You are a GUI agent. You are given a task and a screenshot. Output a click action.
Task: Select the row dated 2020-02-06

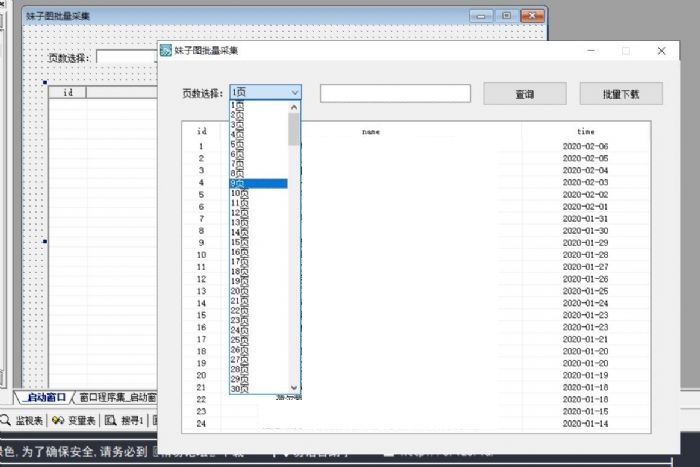click(585, 146)
